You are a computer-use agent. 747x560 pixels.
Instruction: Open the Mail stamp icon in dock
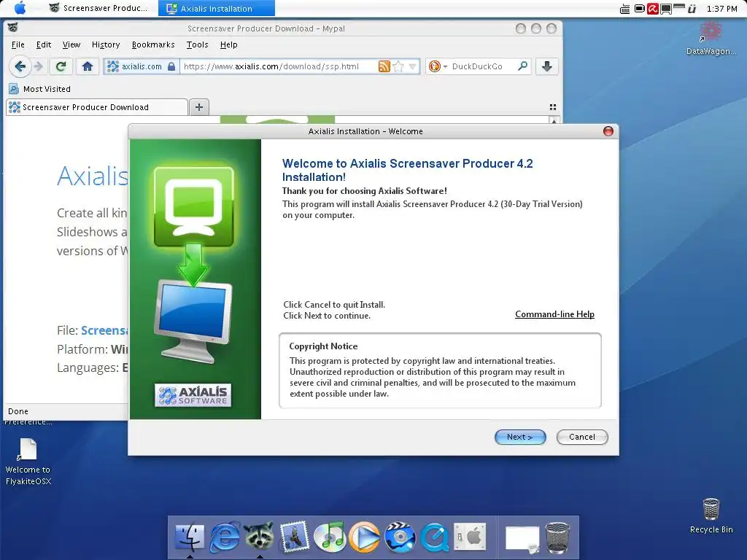point(295,537)
